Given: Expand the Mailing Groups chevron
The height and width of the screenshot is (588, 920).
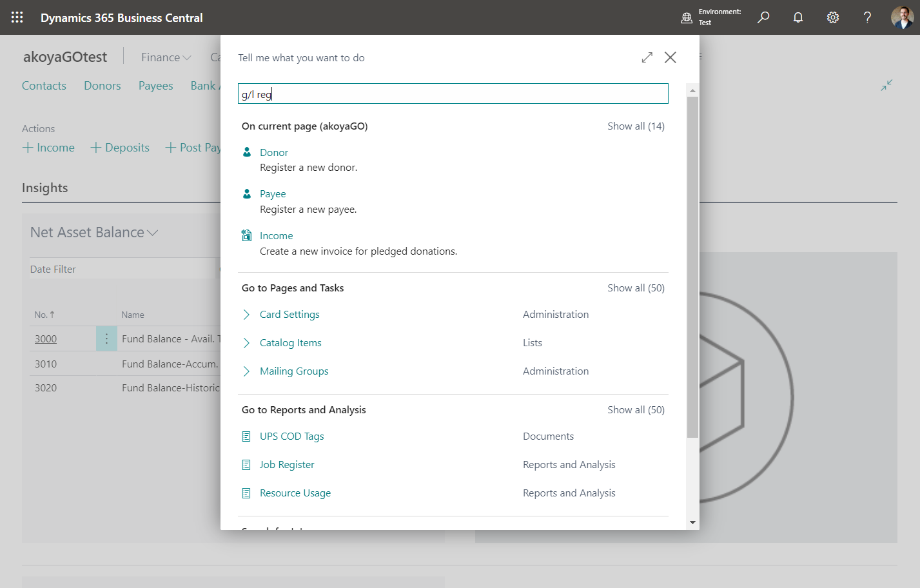Looking at the screenshot, I should click(246, 371).
